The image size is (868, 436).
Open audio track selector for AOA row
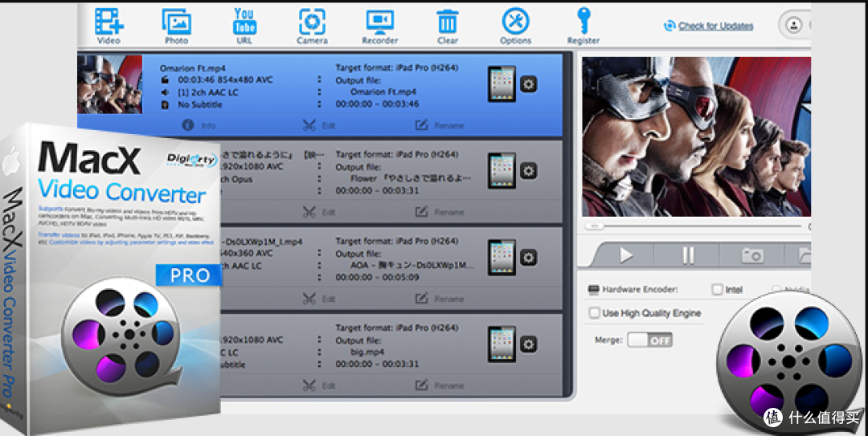319,266
